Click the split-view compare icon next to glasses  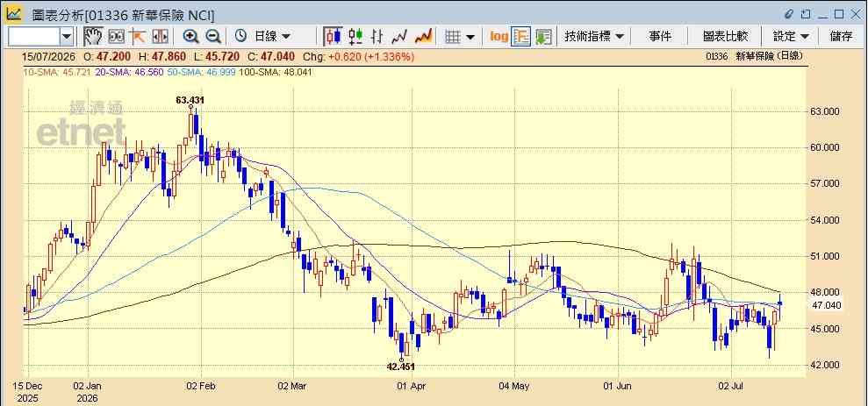click(160, 37)
